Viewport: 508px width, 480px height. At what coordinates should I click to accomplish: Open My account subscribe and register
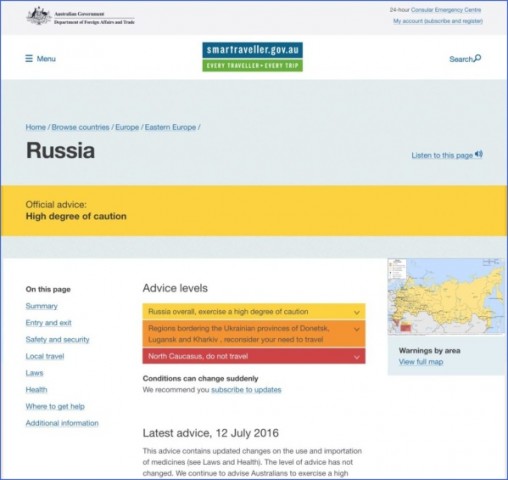point(438,21)
